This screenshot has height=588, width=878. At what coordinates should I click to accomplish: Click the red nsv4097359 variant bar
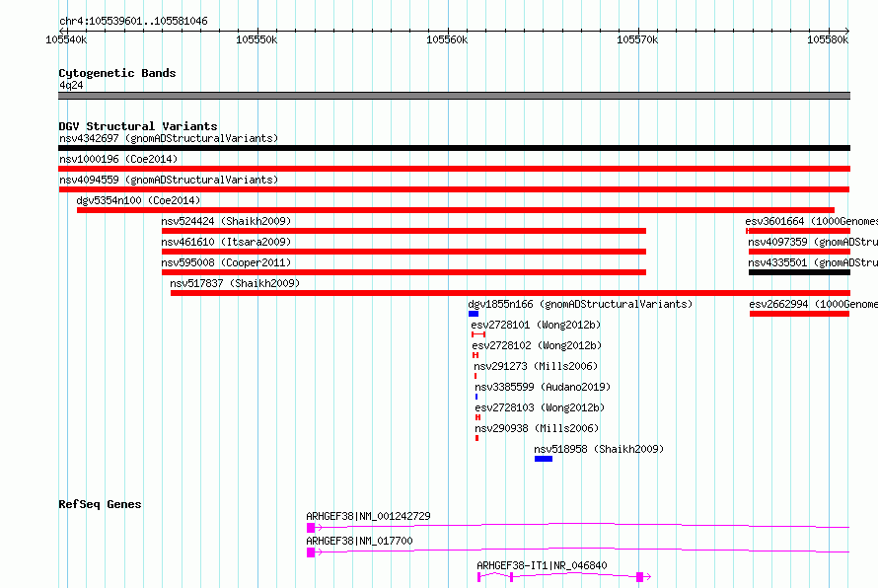tap(800, 252)
